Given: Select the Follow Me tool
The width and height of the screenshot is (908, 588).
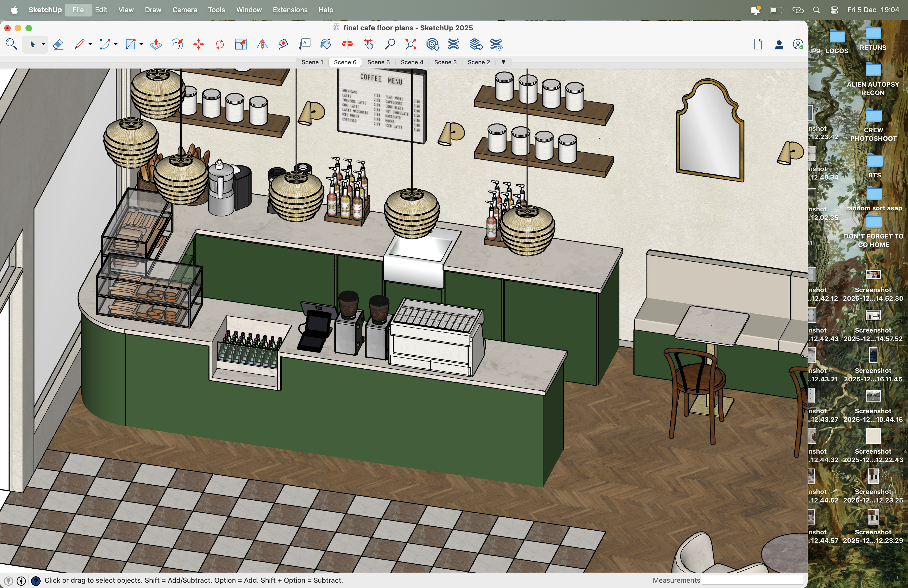Looking at the screenshot, I should click(177, 45).
